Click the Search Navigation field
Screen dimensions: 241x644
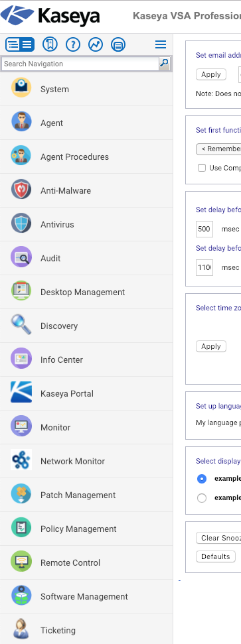point(80,64)
